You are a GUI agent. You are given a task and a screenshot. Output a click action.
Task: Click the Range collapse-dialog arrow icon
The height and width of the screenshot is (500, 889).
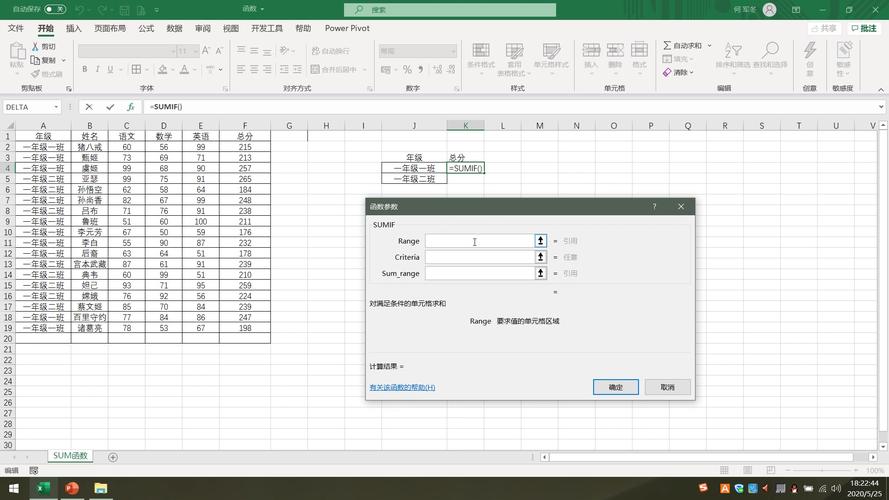[541, 241]
